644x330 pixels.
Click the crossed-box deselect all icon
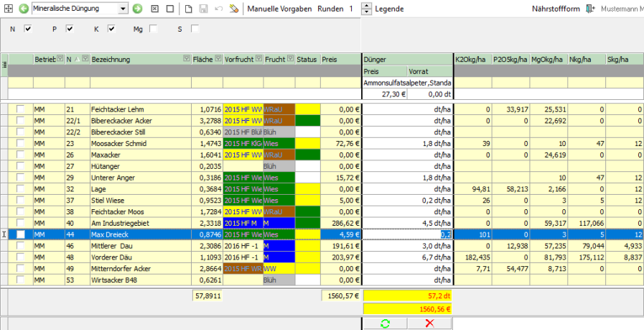pos(154,9)
